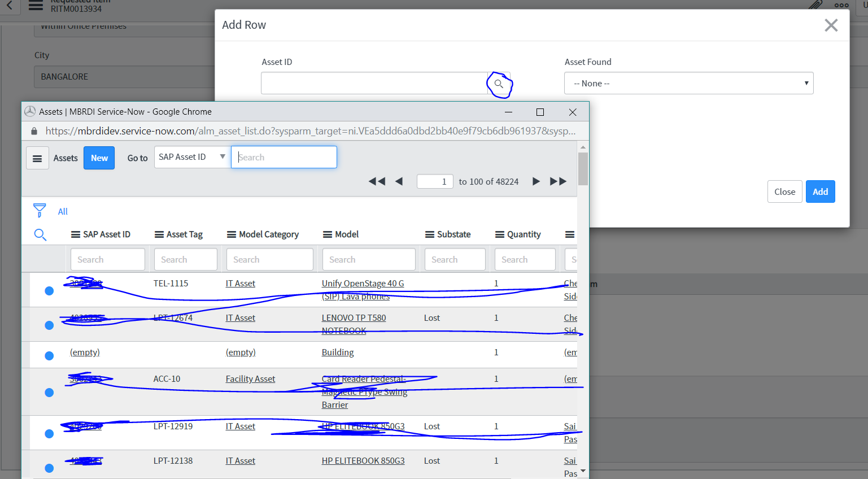Open Card Reader Pedestal model link
Image resolution: width=868 pixels, height=479 pixels.
[364, 391]
